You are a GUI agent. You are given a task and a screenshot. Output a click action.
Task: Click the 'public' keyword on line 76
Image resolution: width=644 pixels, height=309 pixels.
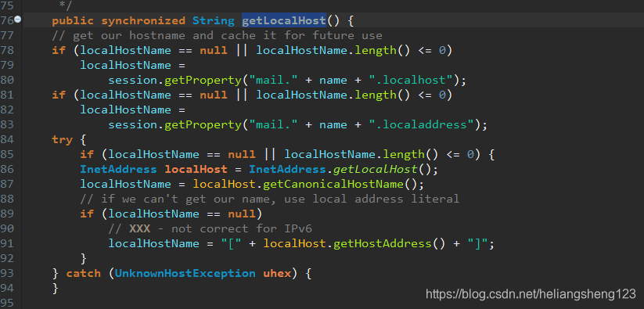coord(73,20)
